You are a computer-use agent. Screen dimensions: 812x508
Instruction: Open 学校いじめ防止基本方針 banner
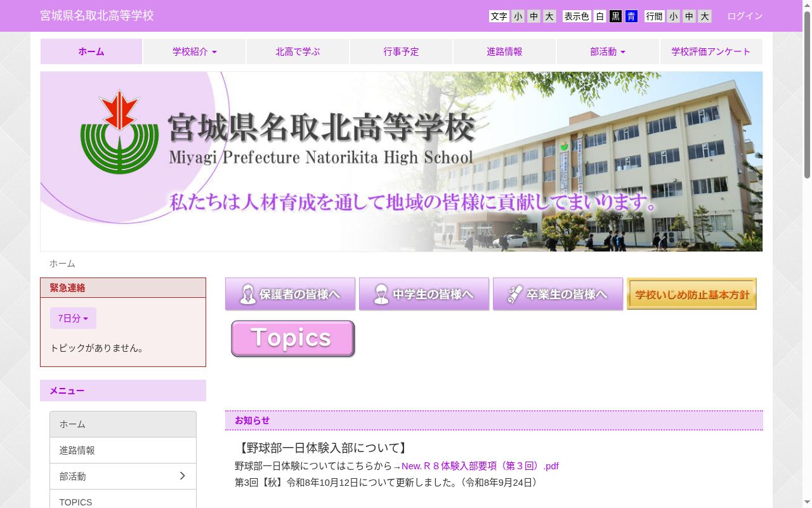point(691,294)
